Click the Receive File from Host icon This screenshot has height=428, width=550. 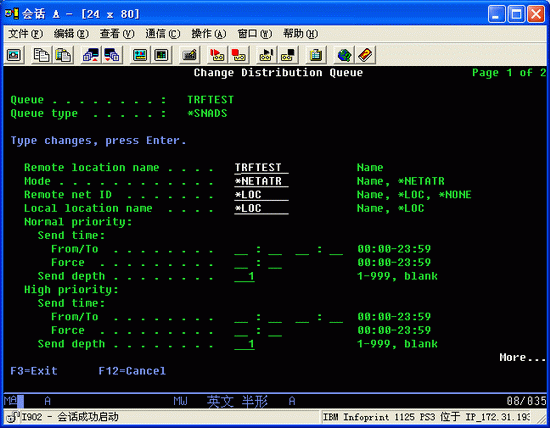(112, 55)
